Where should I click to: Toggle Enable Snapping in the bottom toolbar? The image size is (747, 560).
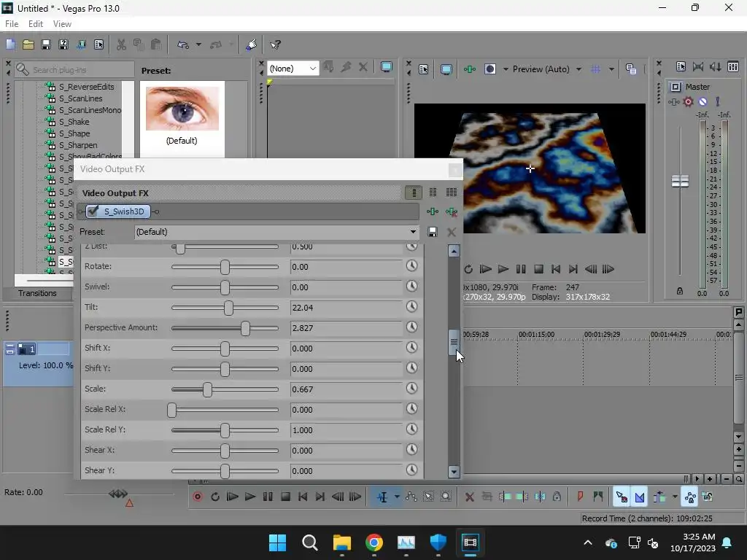pos(622,497)
